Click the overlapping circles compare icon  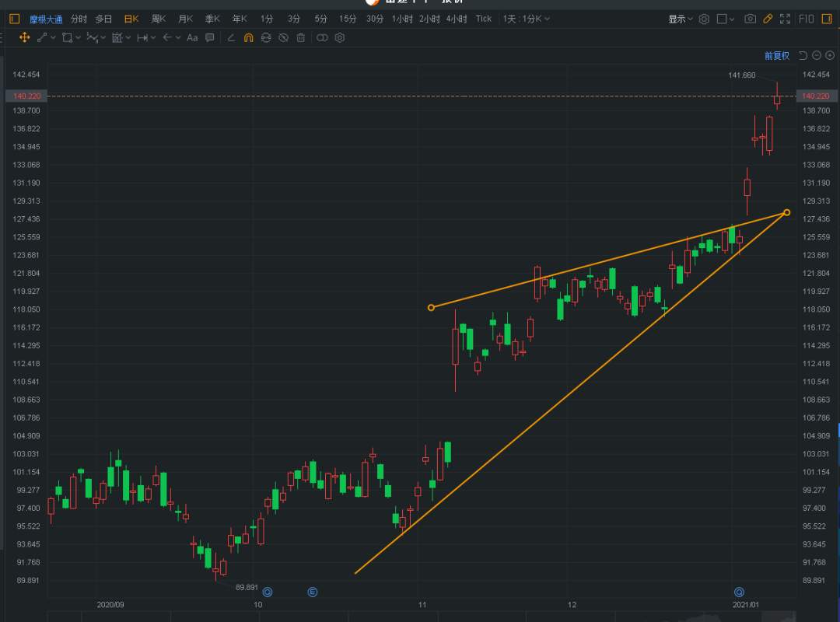tap(322, 37)
